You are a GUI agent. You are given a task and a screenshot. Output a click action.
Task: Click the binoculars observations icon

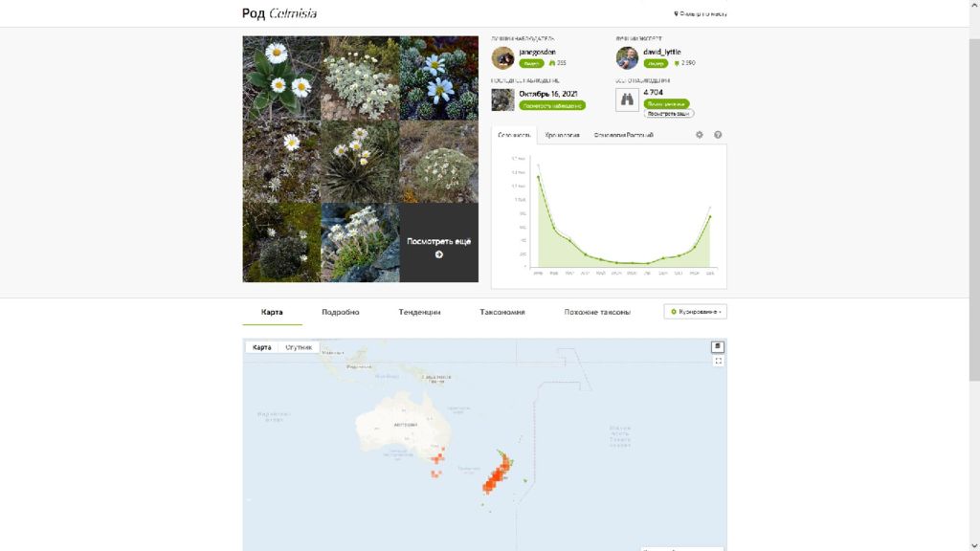627,99
